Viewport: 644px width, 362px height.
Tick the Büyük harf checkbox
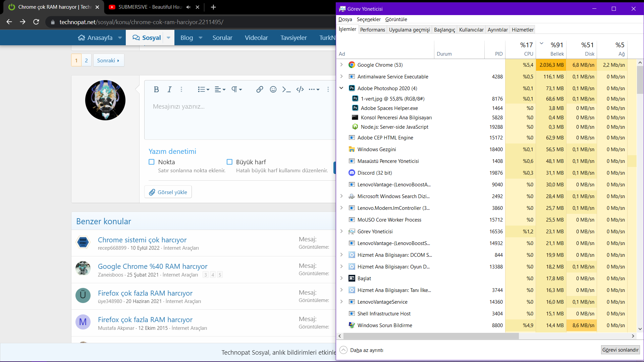(229, 162)
